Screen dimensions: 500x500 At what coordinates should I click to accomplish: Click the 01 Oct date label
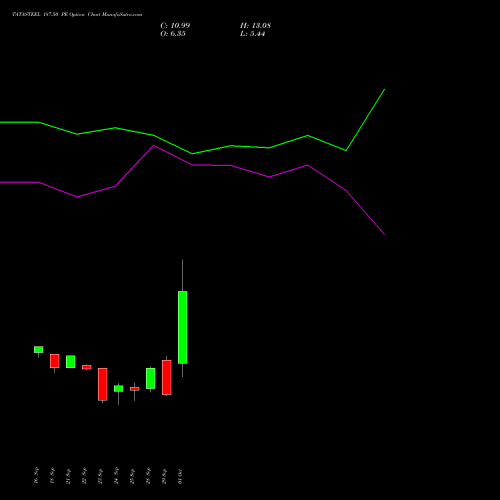[x=180, y=476]
